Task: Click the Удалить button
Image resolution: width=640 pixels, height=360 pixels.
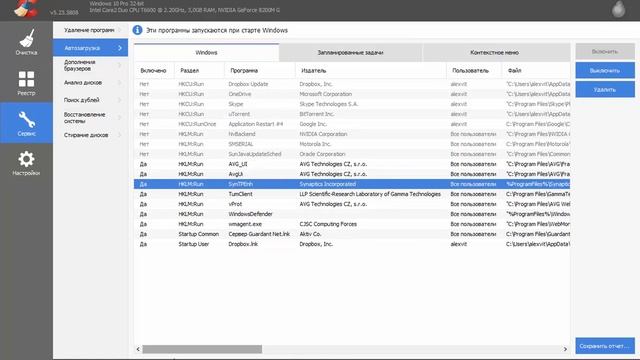Action: point(605,89)
